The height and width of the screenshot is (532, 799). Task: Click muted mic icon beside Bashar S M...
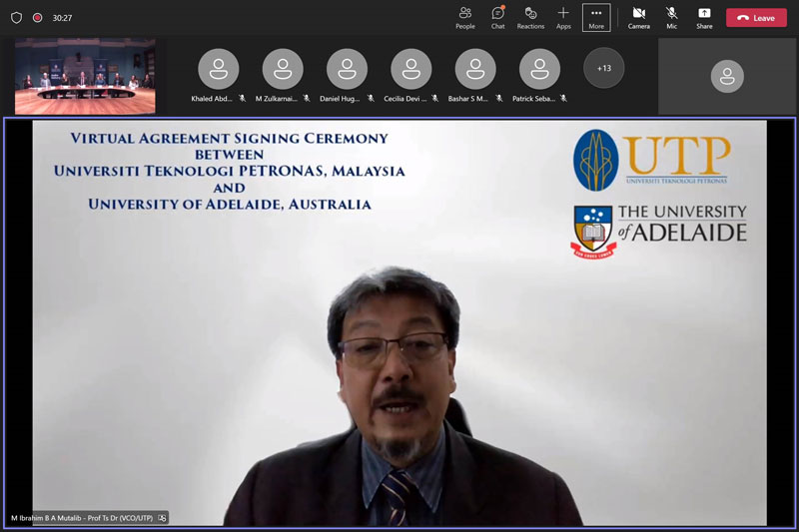[498, 98]
